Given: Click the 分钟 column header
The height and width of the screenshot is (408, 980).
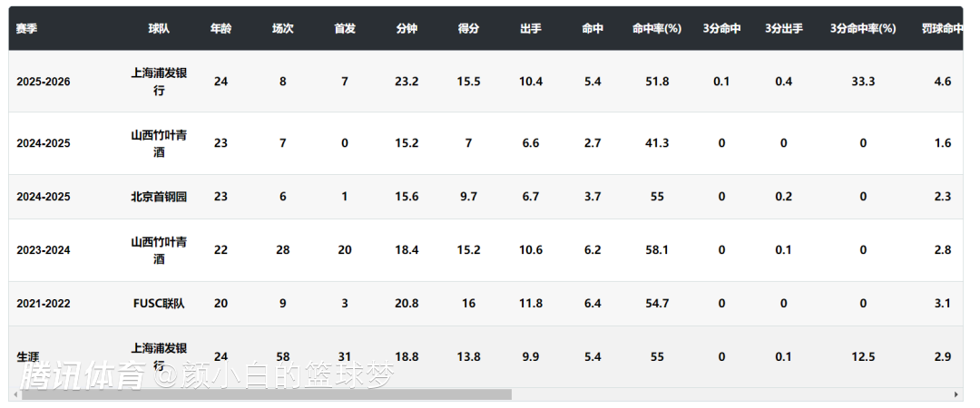Looking at the screenshot, I should (407, 29).
